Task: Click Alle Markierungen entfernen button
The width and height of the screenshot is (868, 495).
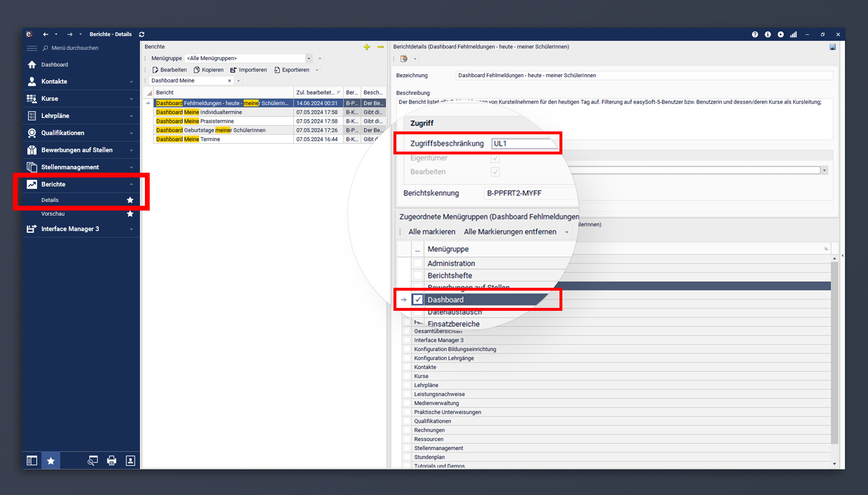Action: 510,232
